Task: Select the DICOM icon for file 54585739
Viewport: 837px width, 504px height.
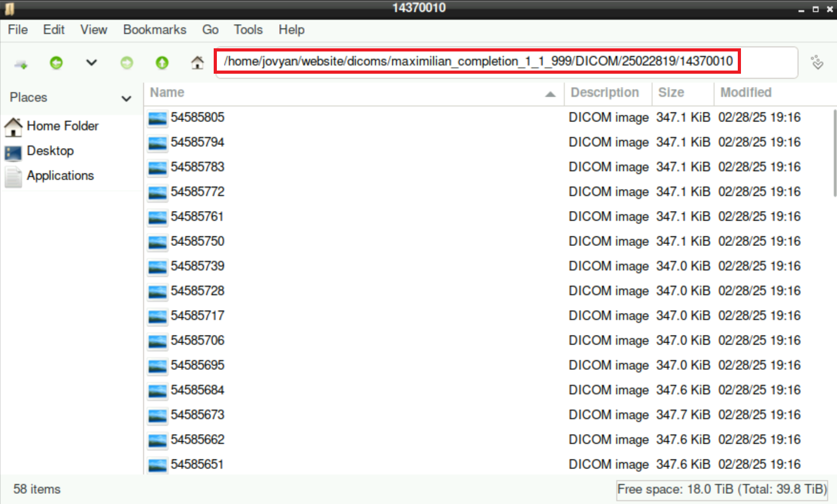Action: coord(157,267)
